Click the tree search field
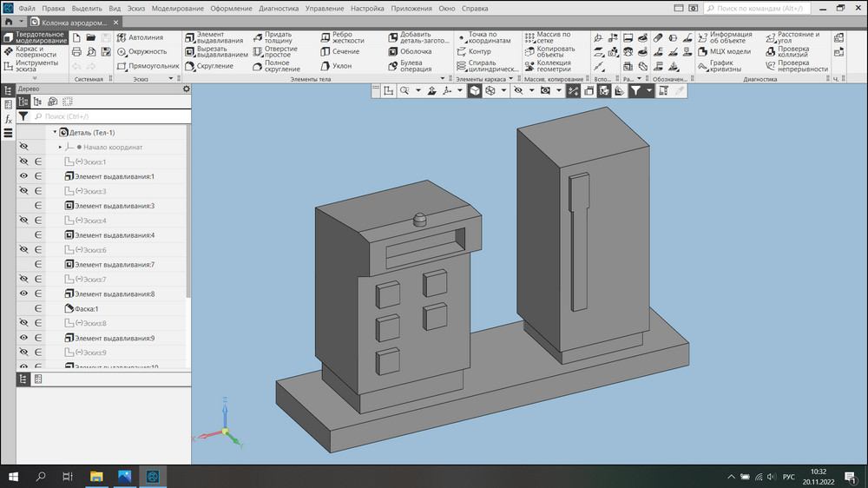Screen dimensions: 868x488 point(111,116)
